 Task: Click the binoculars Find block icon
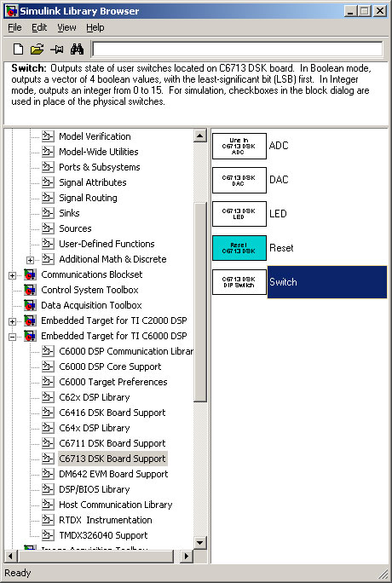pyautogui.click(x=77, y=49)
